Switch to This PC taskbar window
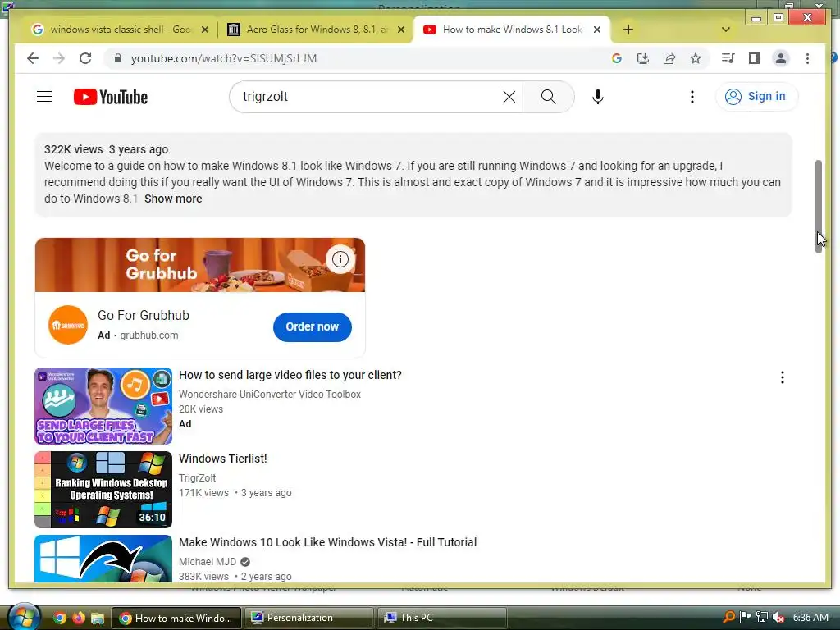The image size is (840, 630). [442, 618]
